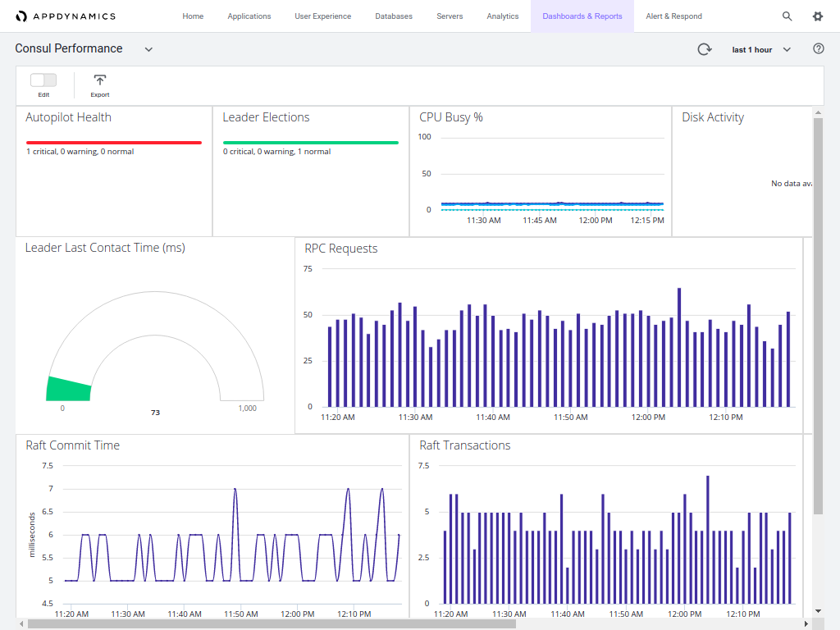Open Alert & Respond

673,16
